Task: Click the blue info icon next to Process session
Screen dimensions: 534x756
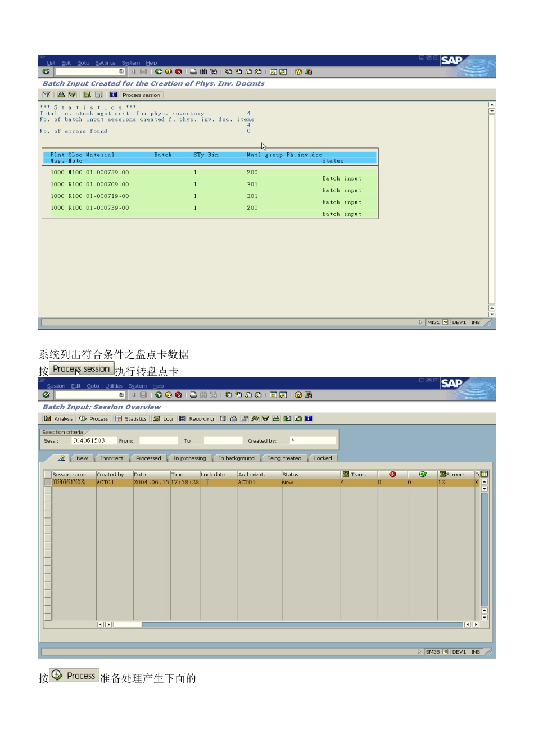Action: coord(113,94)
